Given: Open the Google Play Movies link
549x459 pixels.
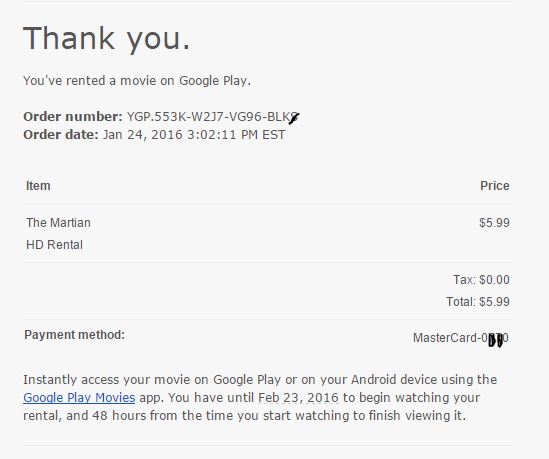Looking at the screenshot, I should click(79, 398).
